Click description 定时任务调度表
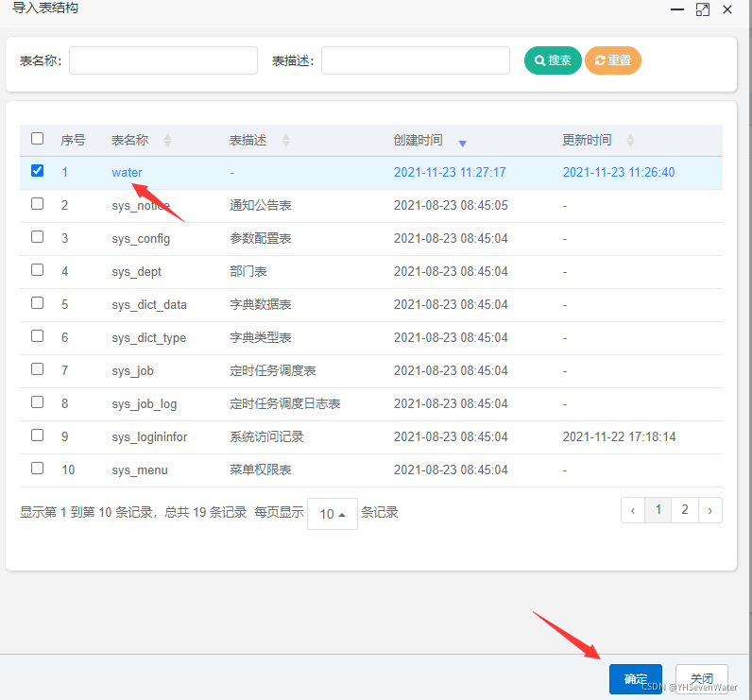Screen dimensions: 752x700 [273, 371]
